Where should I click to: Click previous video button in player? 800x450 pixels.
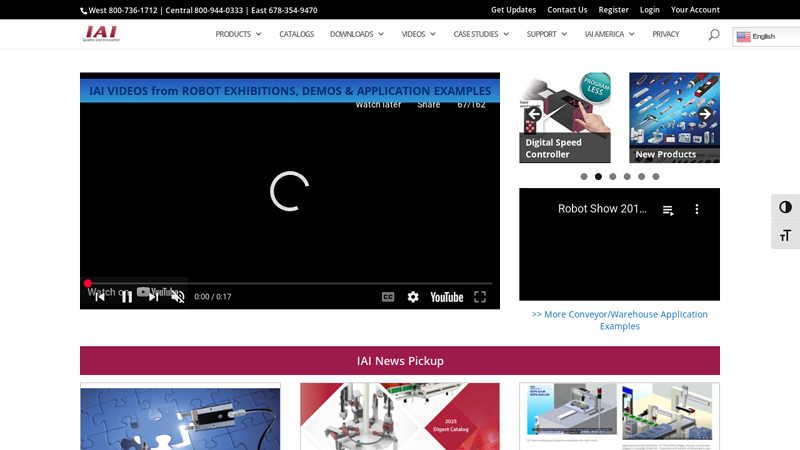click(100, 296)
